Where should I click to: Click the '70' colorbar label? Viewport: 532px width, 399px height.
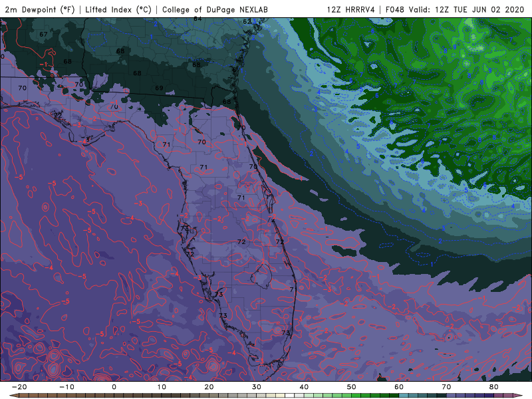(x=446, y=387)
